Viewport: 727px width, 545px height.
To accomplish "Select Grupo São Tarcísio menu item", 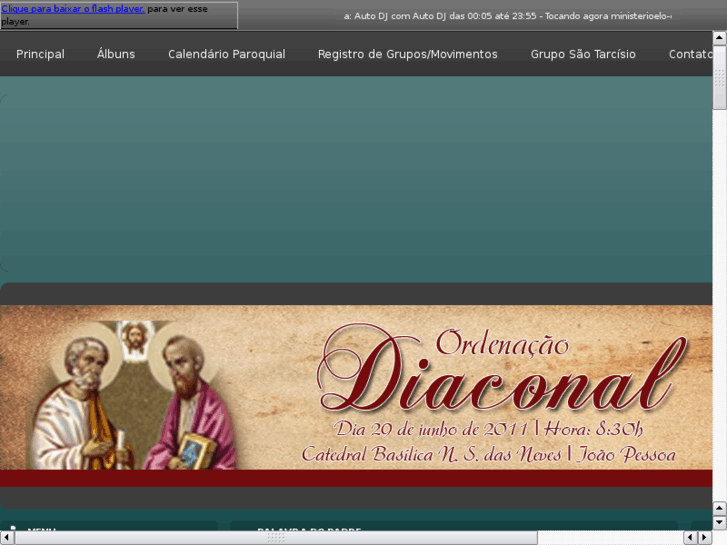I will [583, 54].
